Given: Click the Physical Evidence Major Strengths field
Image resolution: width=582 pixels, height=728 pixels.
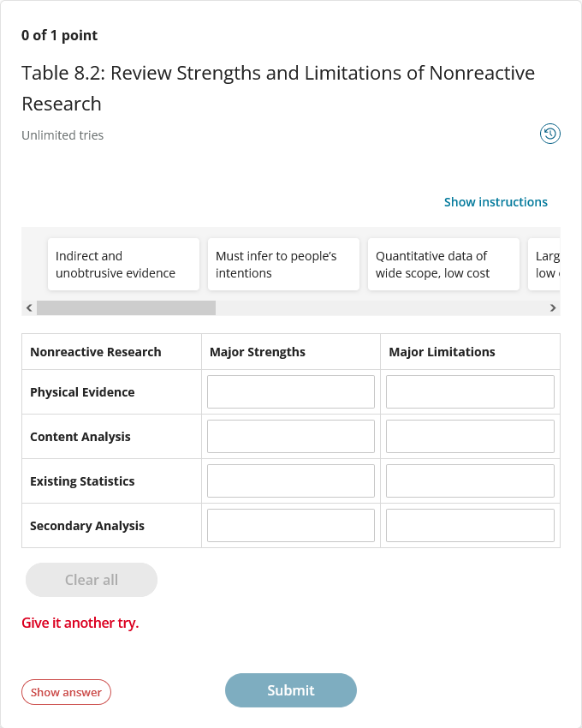Looking at the screenshot, I should click(290, 391).
